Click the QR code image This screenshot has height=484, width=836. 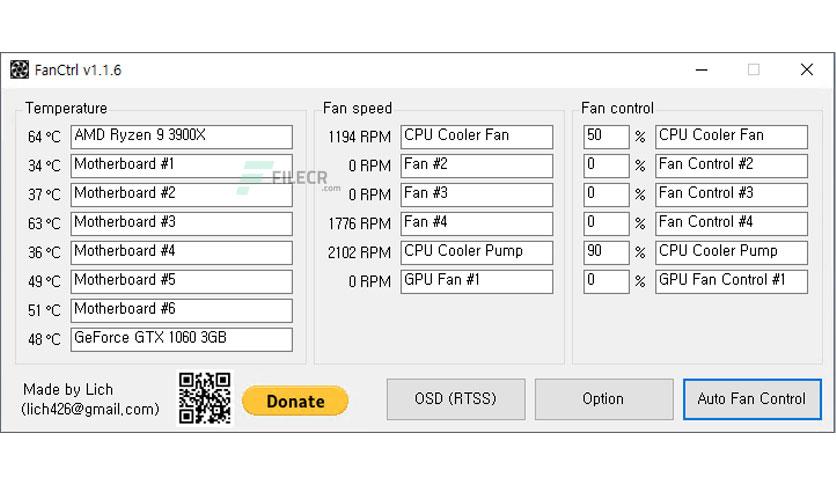[x=205, y=398]
